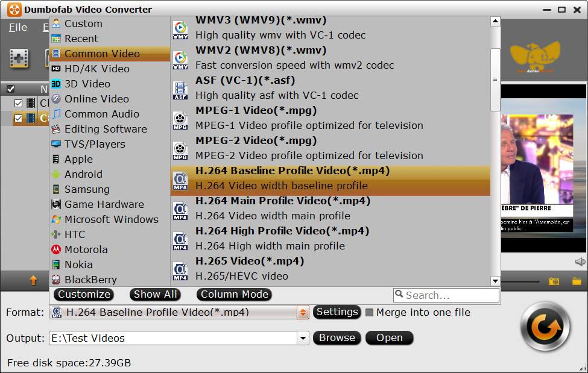
Task: Click the Custom category person icon
Action: (56, 24)
